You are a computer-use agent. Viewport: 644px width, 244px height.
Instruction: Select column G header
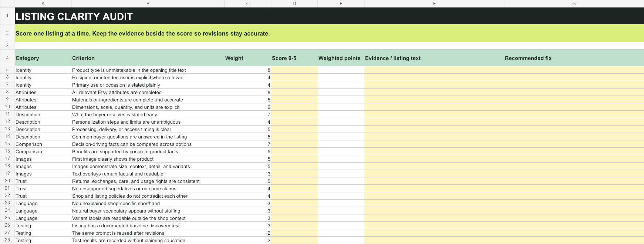click(x=574, y=3)
